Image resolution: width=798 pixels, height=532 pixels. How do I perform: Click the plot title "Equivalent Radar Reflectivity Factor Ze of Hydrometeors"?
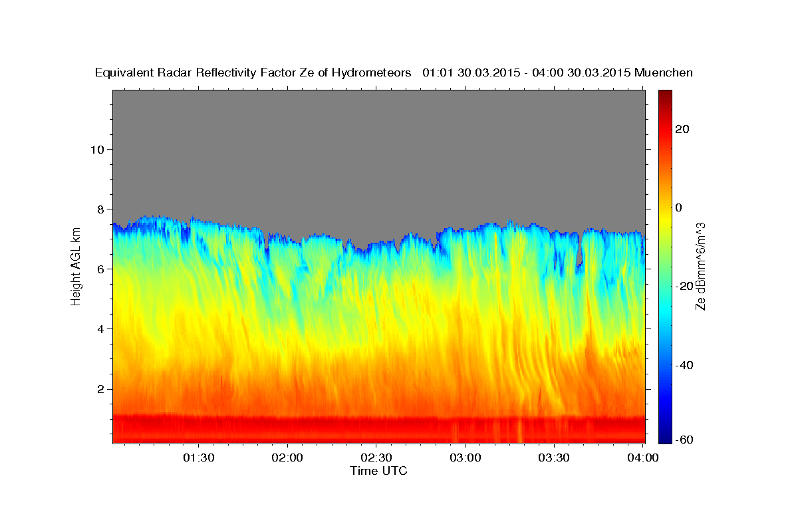(x=253, y=72)
